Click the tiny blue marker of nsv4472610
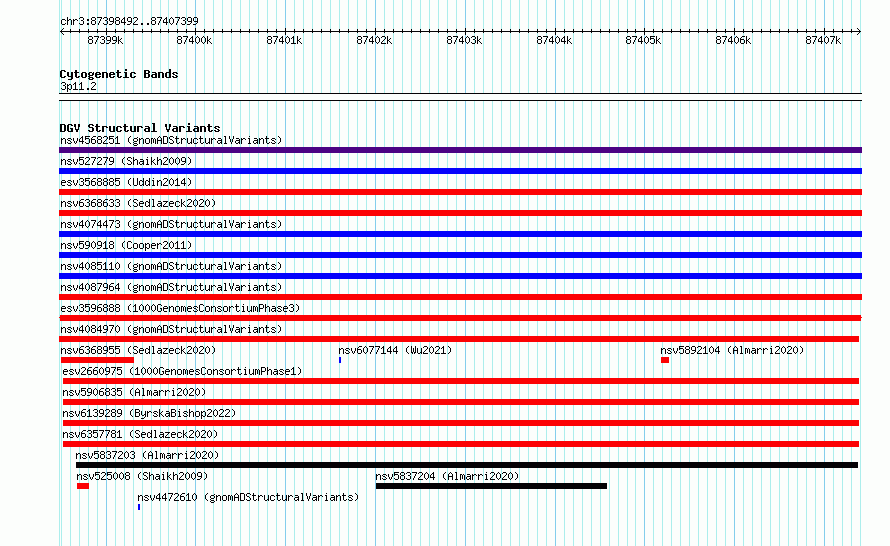 click(x=139, y=507)
